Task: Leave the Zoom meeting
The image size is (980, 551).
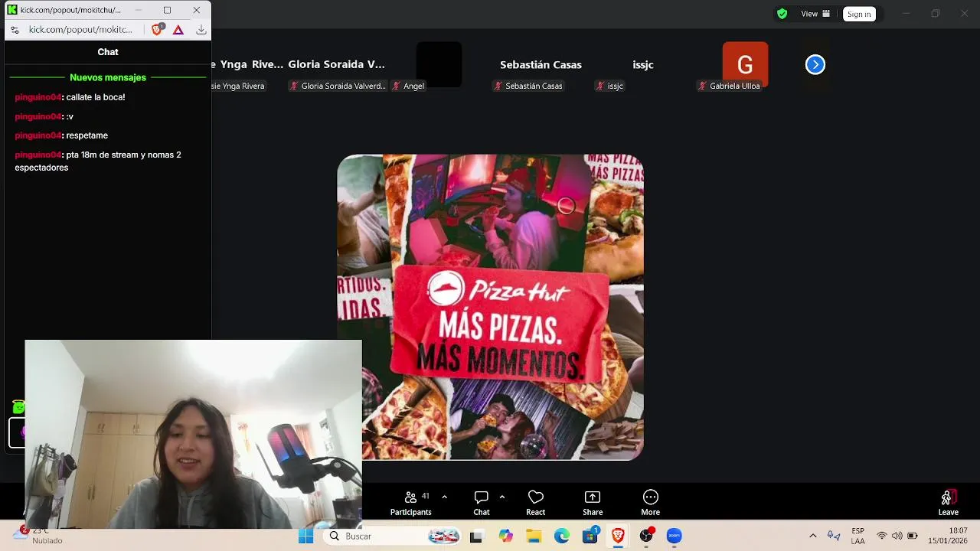Action: tap(949, 503)
